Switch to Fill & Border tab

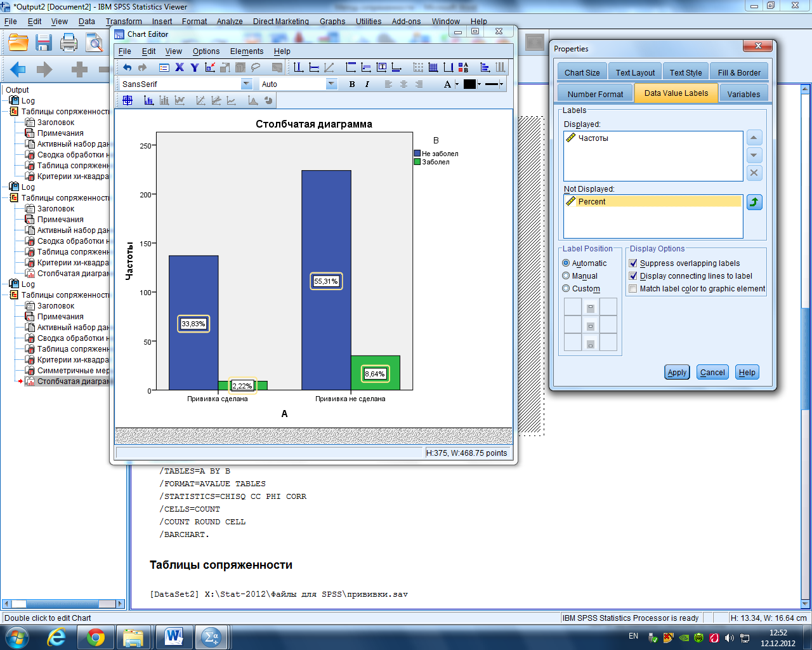pos(739,72)
